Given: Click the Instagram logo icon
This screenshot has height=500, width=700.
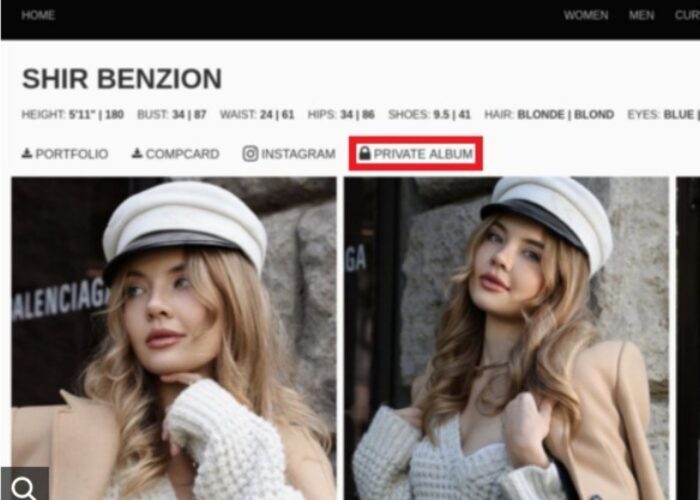Looking at the screenshot, I should click(250, 154).
